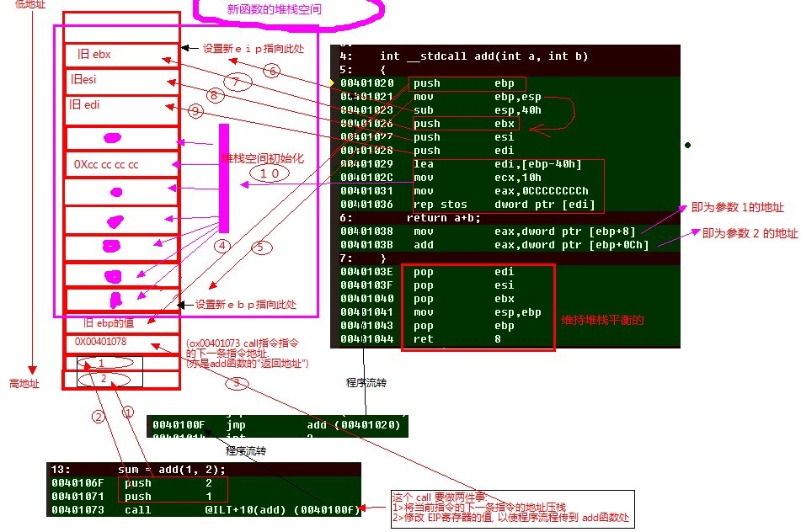Select the 'lea edi,[ebp-40h]' instruction
The width and height of the screenshot is (801, 532).
[x=497, y=164]
